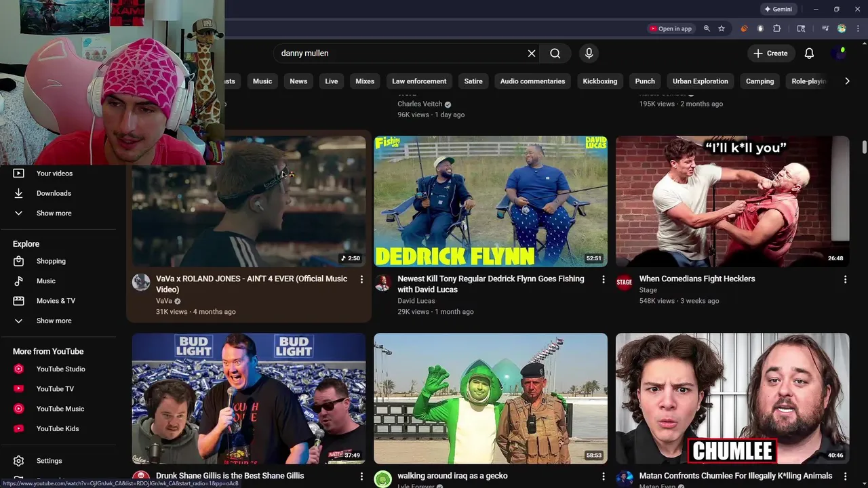Play the Chumlee video thumbnail
This screenshot has width=868, height=488.
coord(732,399)
